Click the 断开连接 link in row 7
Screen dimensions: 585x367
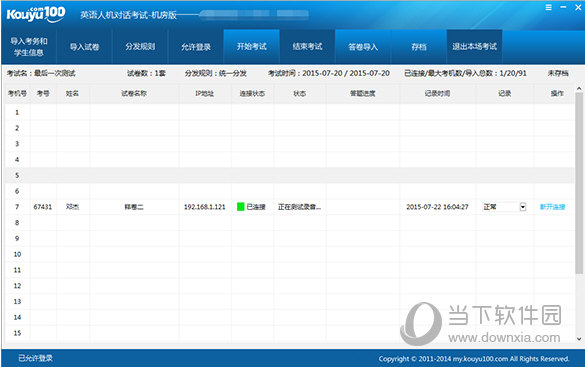(553, 207)
